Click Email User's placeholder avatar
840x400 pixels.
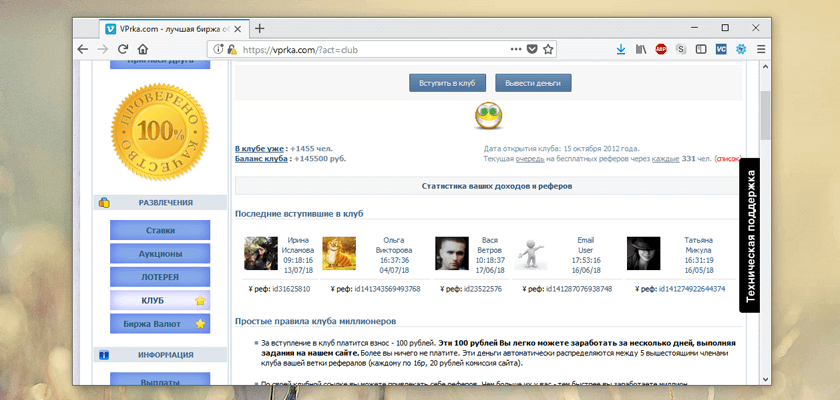[531, 253]
